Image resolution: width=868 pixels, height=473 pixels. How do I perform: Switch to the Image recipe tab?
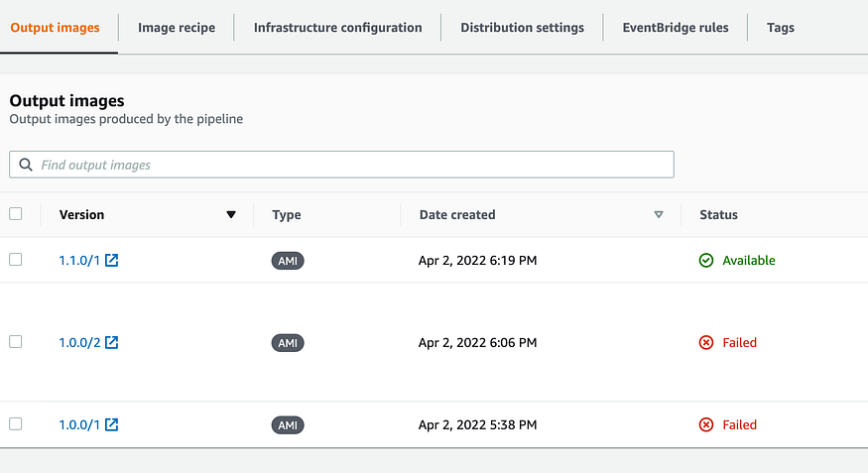(x=177, y=28)
